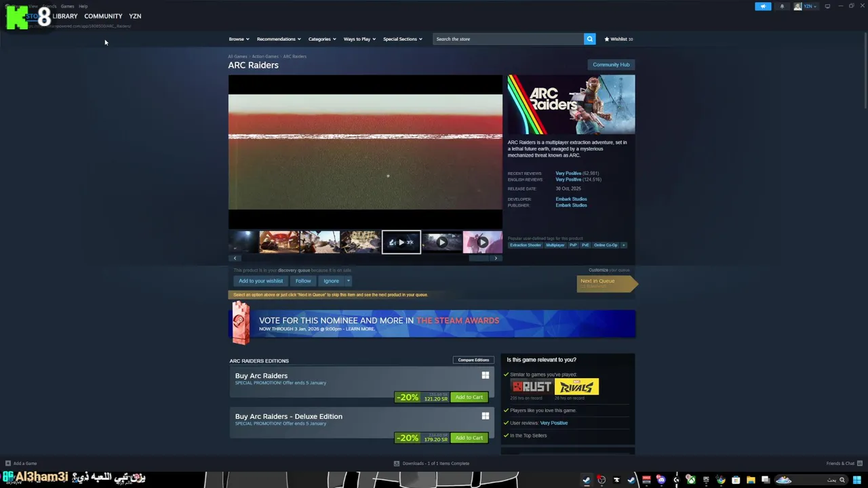The height and width of the screenshot is (488, 868).
Task: Open the Steam announcements megaphone icon
Action: (763, 6)
